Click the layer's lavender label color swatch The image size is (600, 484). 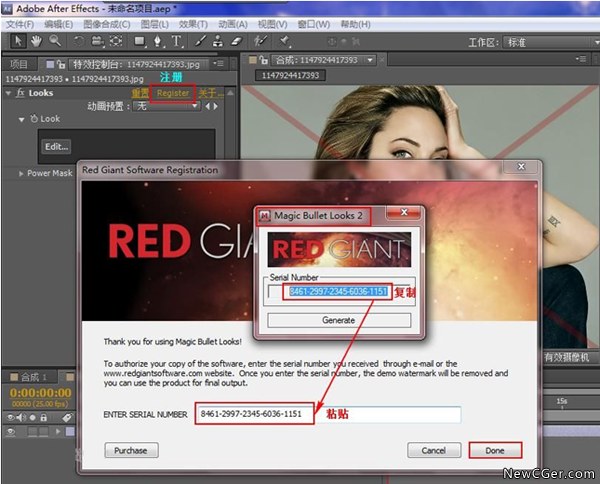(x=70, y=432)
